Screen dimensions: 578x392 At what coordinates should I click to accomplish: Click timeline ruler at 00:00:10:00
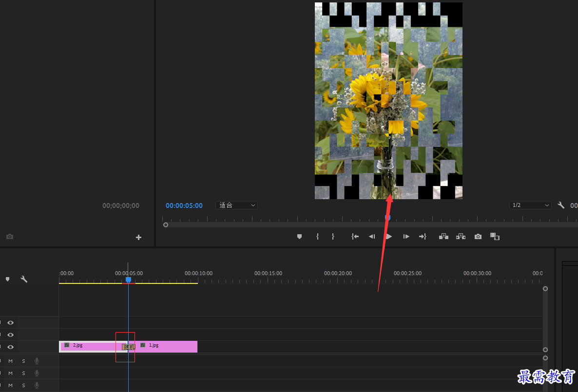198,273
